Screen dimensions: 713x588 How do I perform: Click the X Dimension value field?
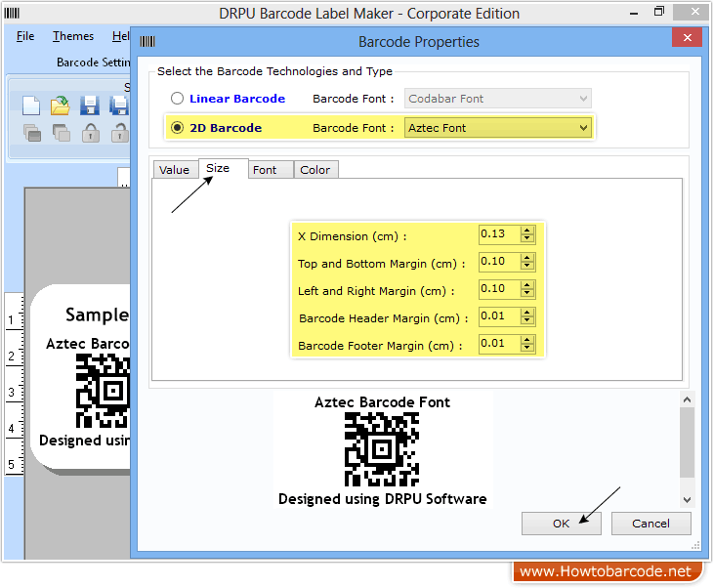pos(499,234)
